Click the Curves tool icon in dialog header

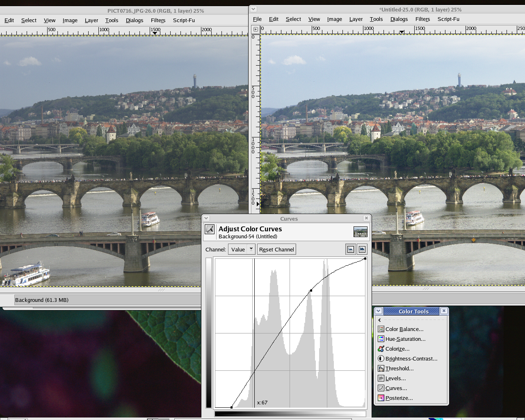pyautogui.click(x=210, y=229)
